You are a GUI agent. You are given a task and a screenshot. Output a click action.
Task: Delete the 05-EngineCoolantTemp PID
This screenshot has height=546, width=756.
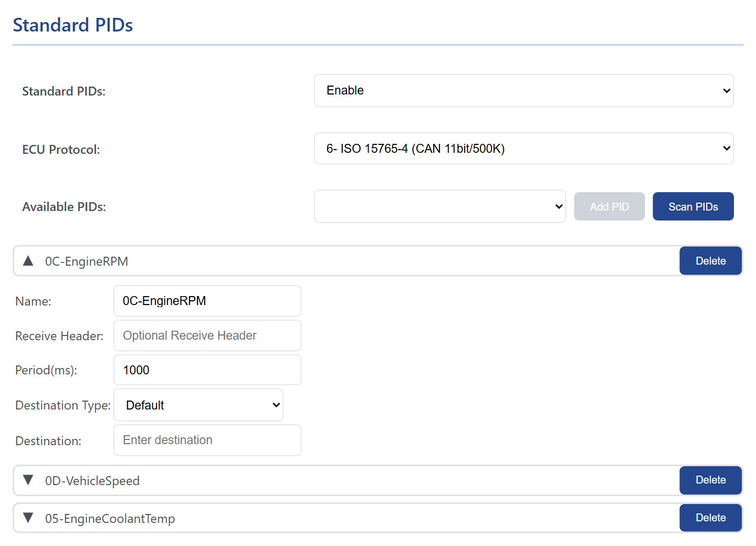point(711,518)
